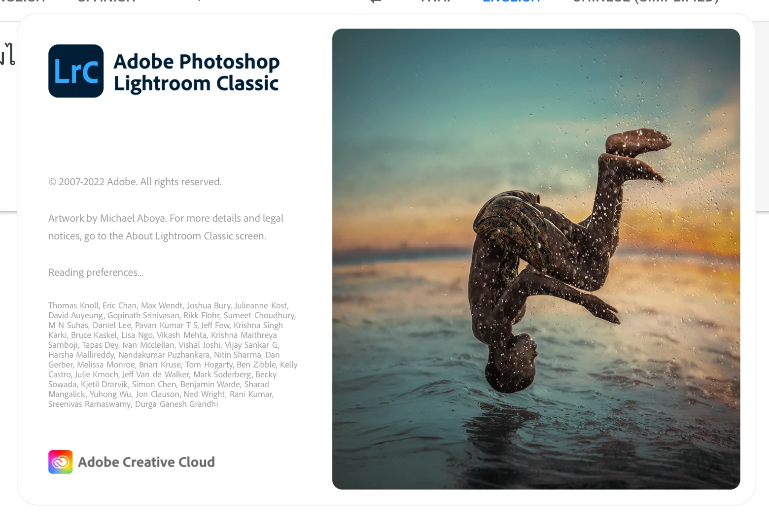This screenshot has height=532, width=769.
Task: Open the source language dropdown chevron
Action: (199, 1)
